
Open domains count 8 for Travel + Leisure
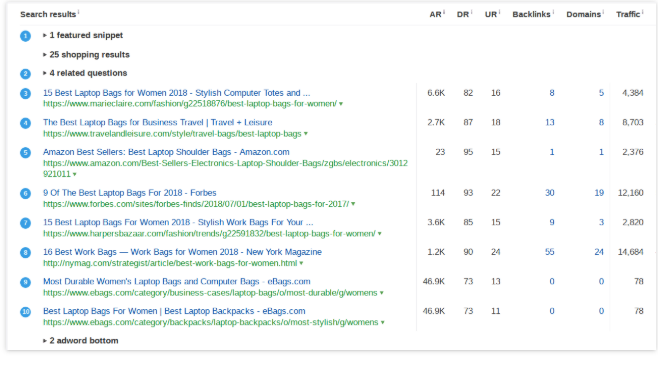(601, 122)
